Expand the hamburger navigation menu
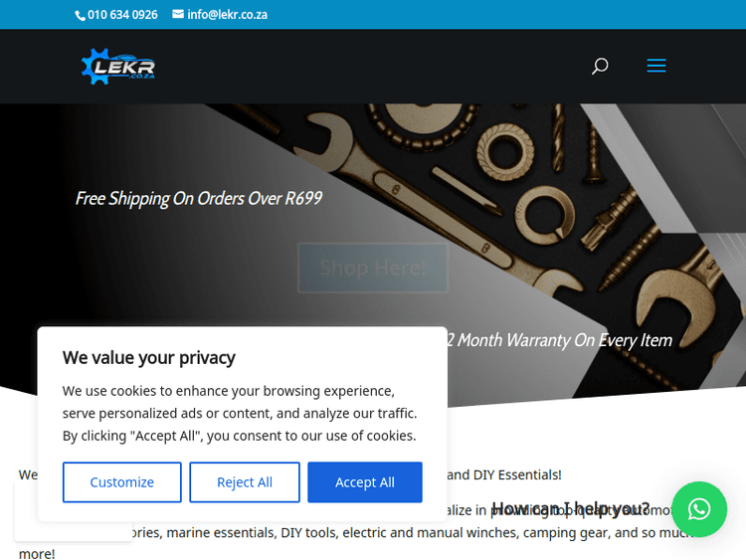 click(656, 66)
